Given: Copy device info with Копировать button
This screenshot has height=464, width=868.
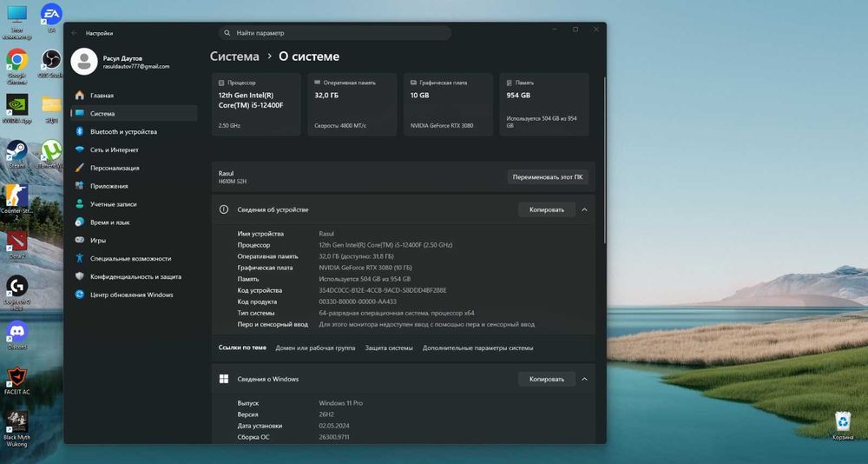Looking at the screenshot, I should click(546, 209).
